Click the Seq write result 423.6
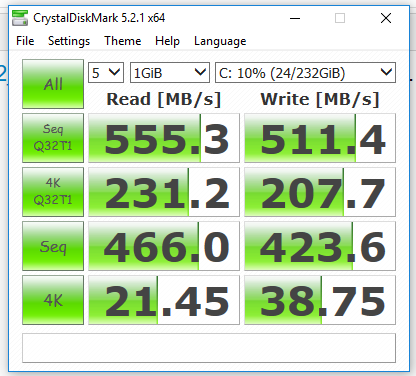Viewport: 416px width, 376px height. coord(320,246)
